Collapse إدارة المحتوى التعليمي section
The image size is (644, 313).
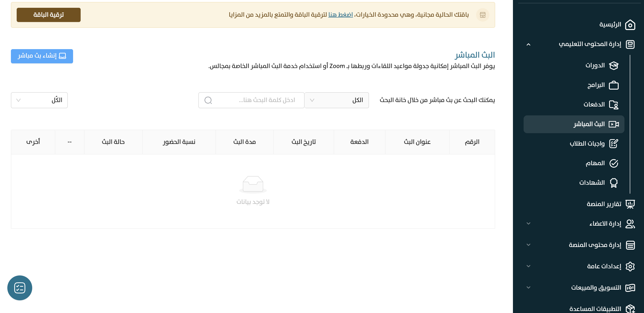click(x=528, y=44)
